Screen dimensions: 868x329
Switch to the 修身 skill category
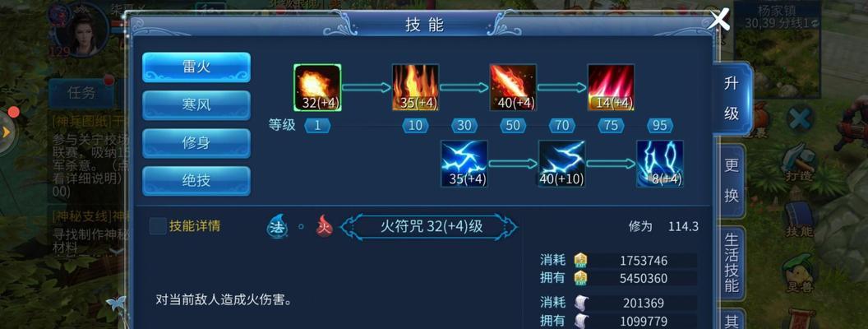point(196,143)
